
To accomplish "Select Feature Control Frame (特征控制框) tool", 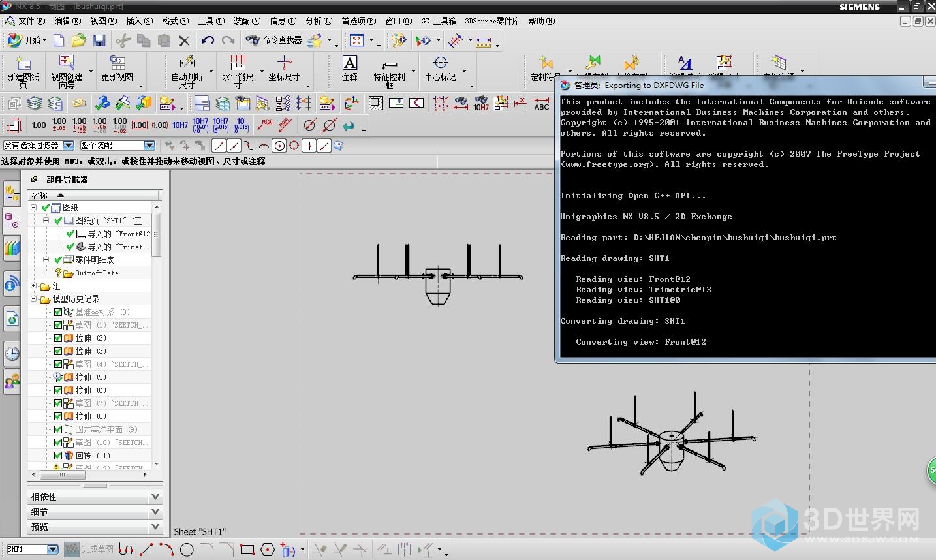I will (390, 71).
